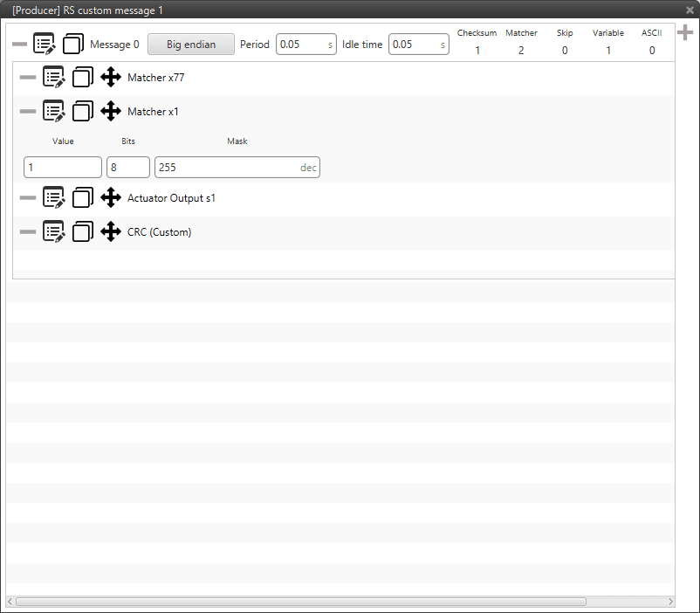Click the Idle time input field
700x613 pixels.
pyautogui.click(x=418, y=45)
